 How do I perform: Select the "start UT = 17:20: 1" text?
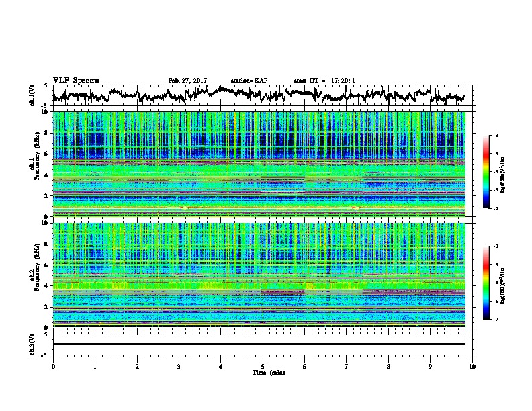pos(324,81)
